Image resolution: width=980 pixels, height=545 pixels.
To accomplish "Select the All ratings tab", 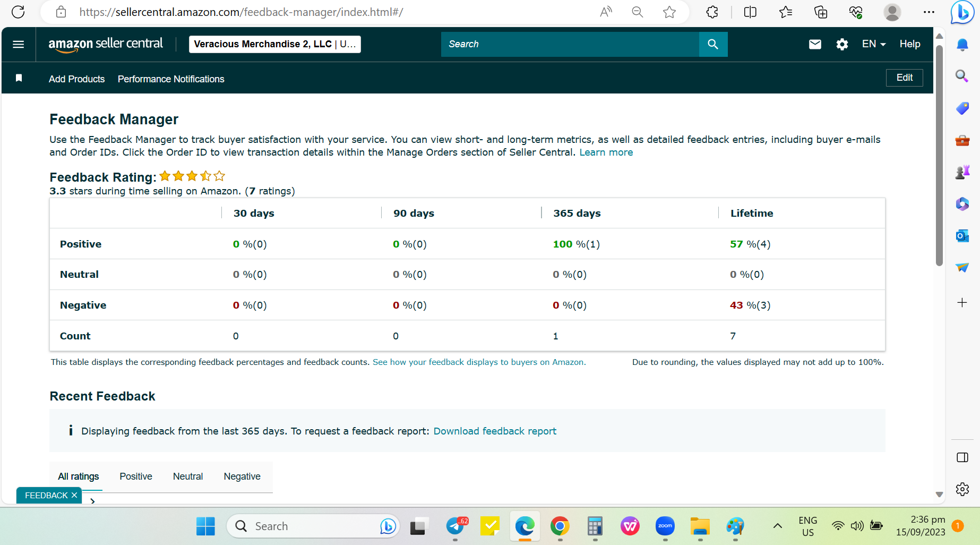I will [x=79, y=476].
